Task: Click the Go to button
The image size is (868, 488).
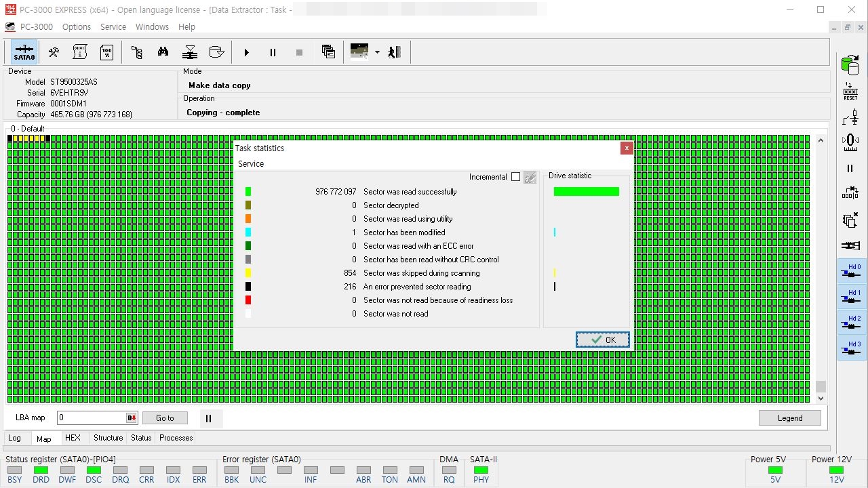Action: pos(165,418)
